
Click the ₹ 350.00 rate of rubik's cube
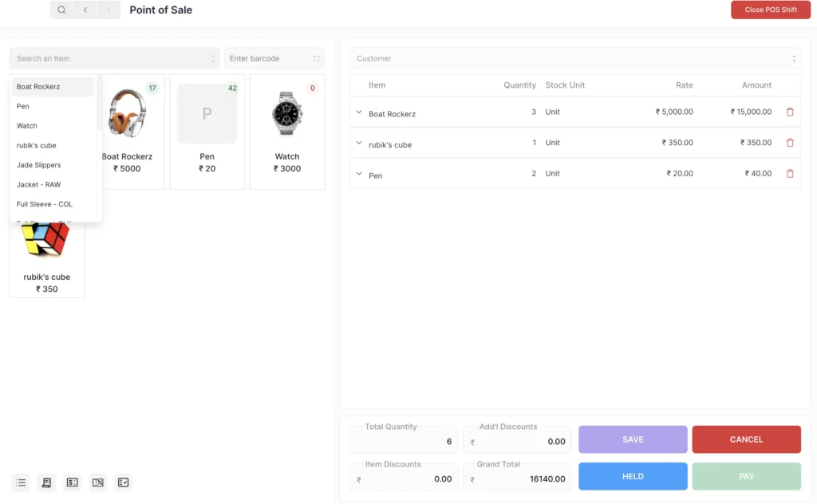point(677,143)
